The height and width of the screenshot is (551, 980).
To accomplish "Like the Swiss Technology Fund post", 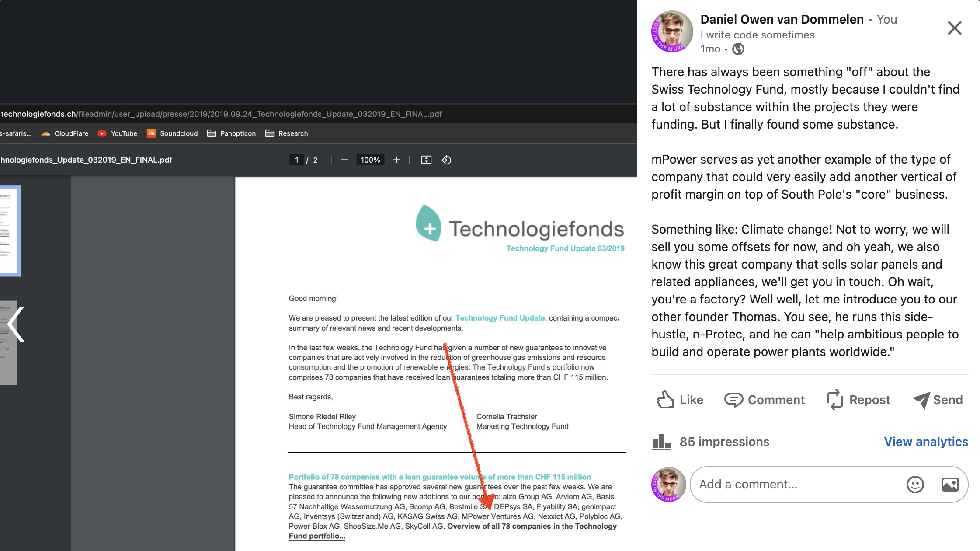I will 680,400.
